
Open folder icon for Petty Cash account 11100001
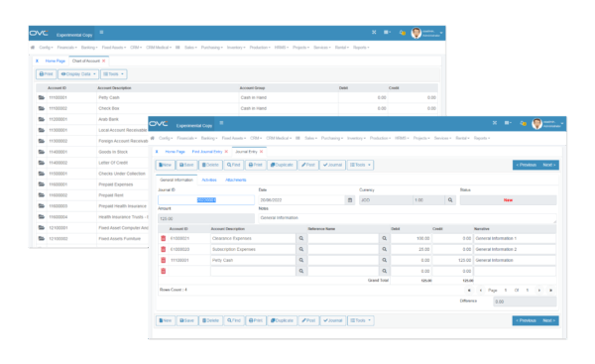(42, 97)
